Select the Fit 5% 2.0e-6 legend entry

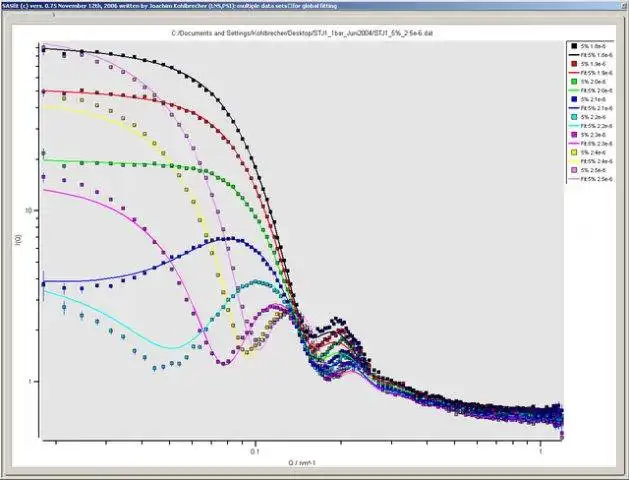[590, 90]
